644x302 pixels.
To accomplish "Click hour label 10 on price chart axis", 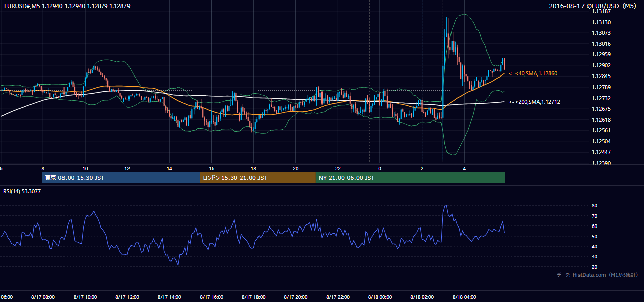I will (85, 168).
